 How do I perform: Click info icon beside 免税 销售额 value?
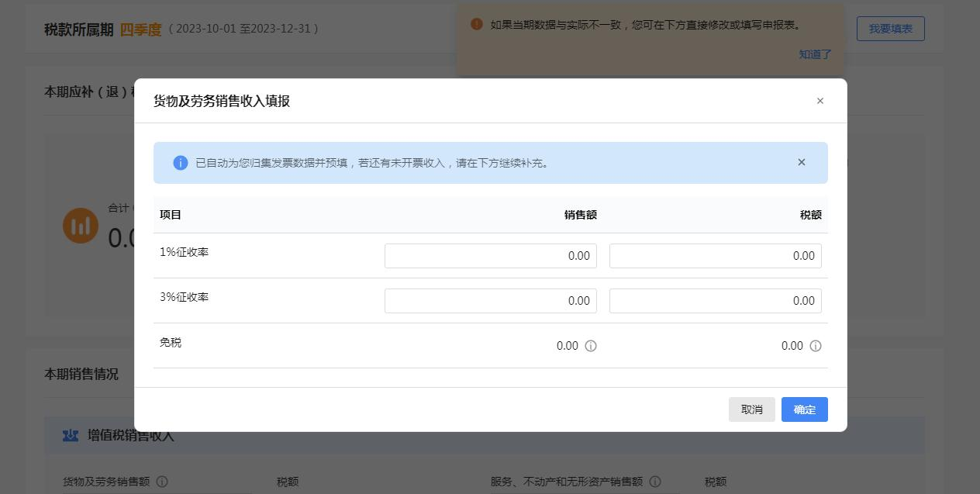coord(591,346)
